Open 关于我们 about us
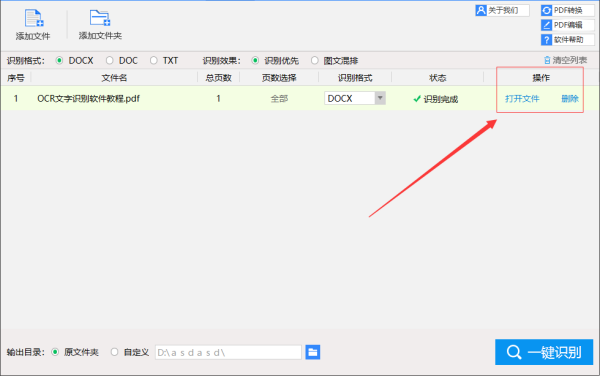The height and width of the screenshot is (376, 600). [x=502, y=10]
